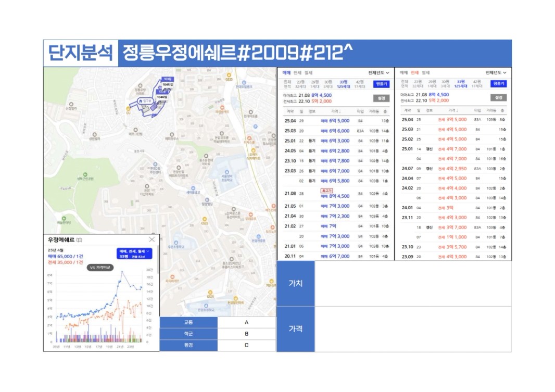Choose 42평 17세대 in the left panel
Image resolution: width=555 pixels, height=392 pixels.
pos(360,84)
